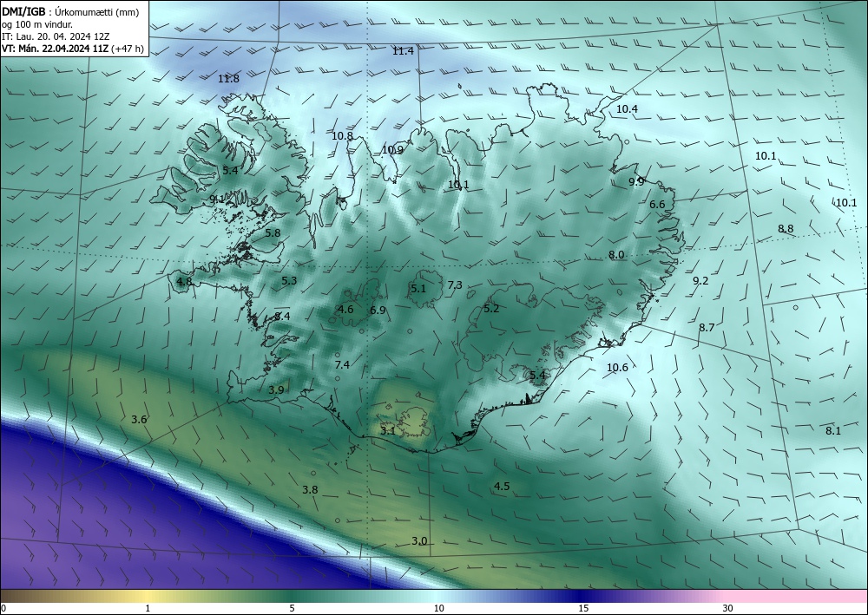This screenshot has width=868, height=615.
Task: Click the '1' label on color scale
Action: click(148, 608)
